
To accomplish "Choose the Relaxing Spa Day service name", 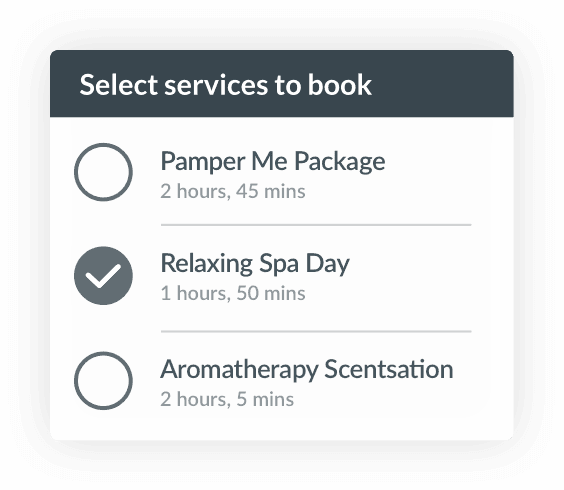I will [x=255, y=264].
